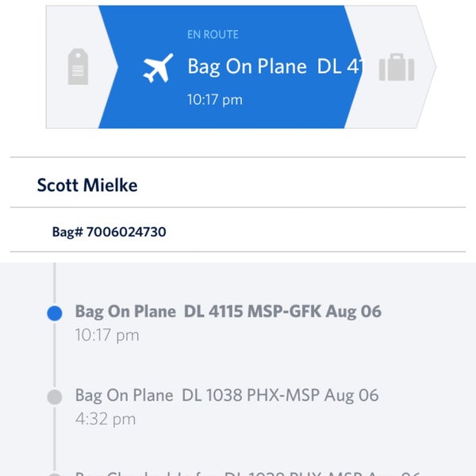Select the passenger name Scott Mielke
This screenshot has height=476, width=476.
click(x=86, y=186)
